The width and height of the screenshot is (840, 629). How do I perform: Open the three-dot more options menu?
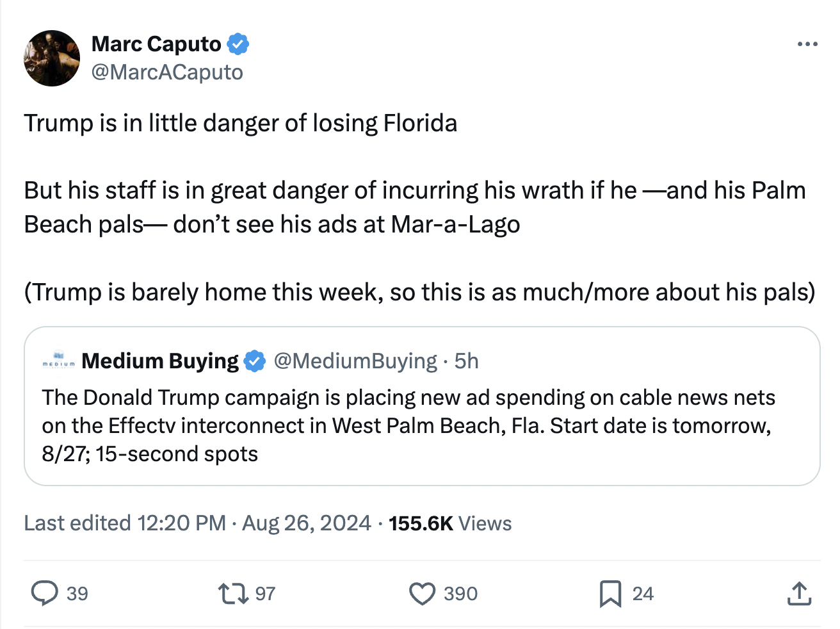pos(807,44)
